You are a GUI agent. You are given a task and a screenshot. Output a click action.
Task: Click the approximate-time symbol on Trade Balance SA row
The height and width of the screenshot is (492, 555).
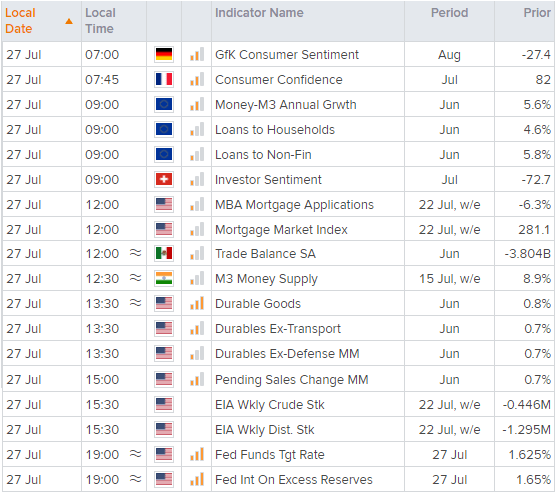(x=136, y=253)
